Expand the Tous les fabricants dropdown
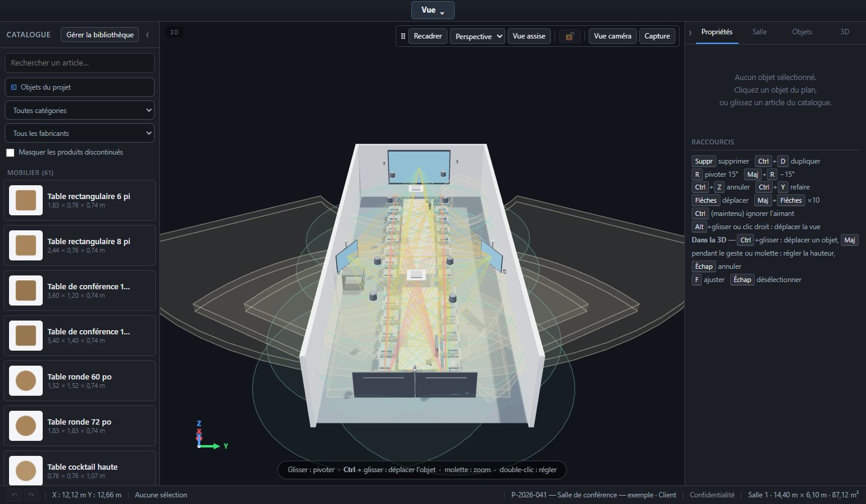 tap(79, 134)
